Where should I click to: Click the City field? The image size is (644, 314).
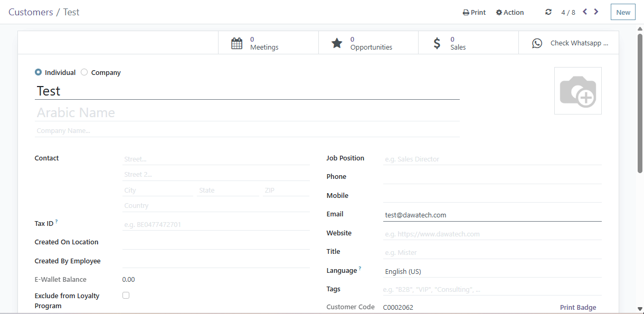coord(158,190)
